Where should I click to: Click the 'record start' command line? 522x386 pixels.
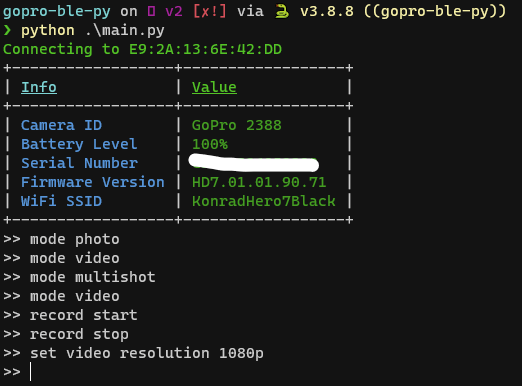[x=70, y=315]
